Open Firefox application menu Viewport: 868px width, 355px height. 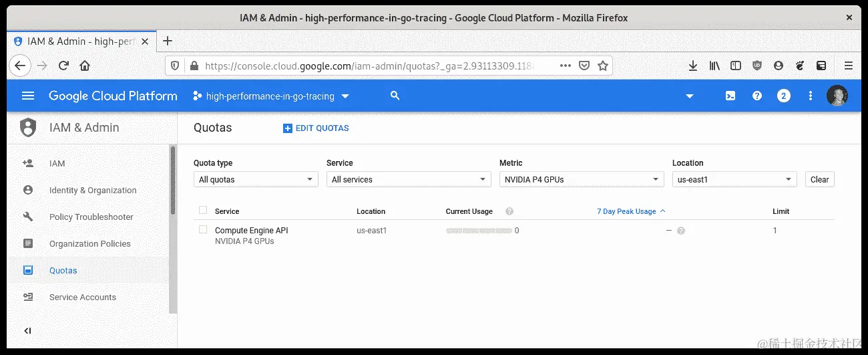[849, 66]
